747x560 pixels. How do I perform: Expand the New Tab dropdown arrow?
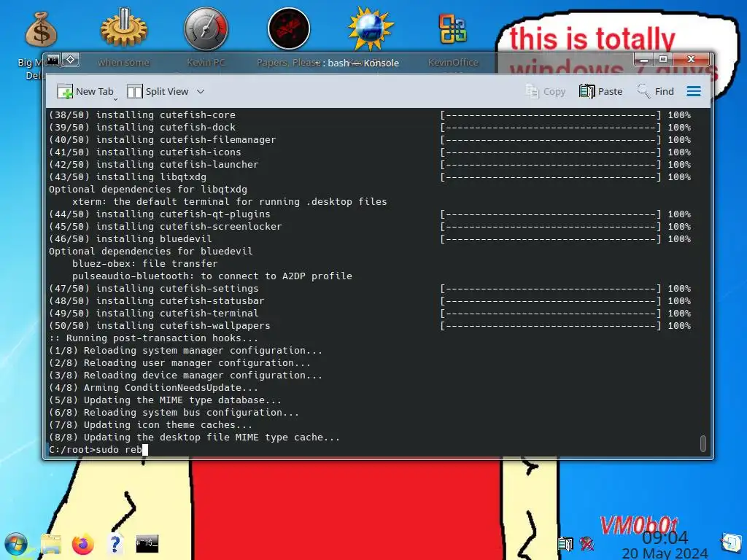click(116, 99)
